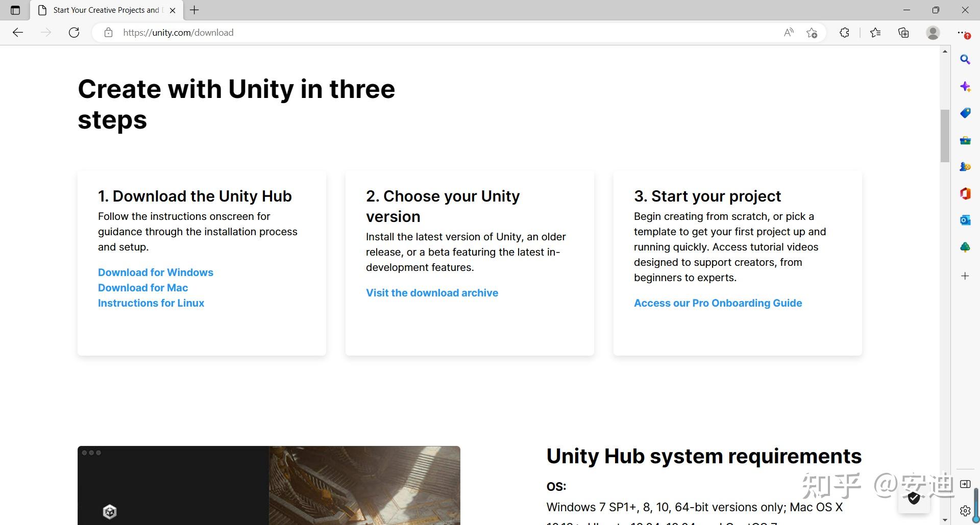Open the Discover sparkle icon in sidebar

pyautogui.click(x=965, y=87)
